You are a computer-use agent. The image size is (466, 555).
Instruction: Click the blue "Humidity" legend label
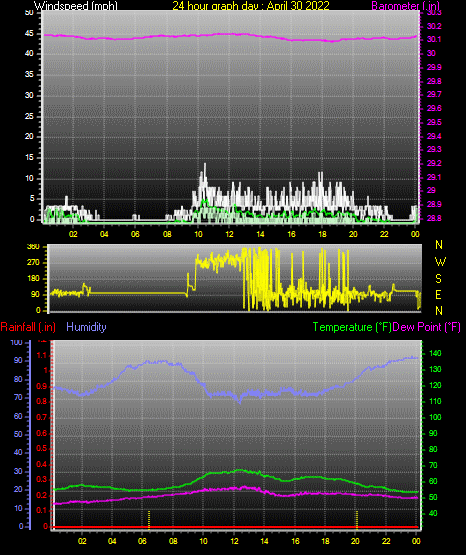86,327
